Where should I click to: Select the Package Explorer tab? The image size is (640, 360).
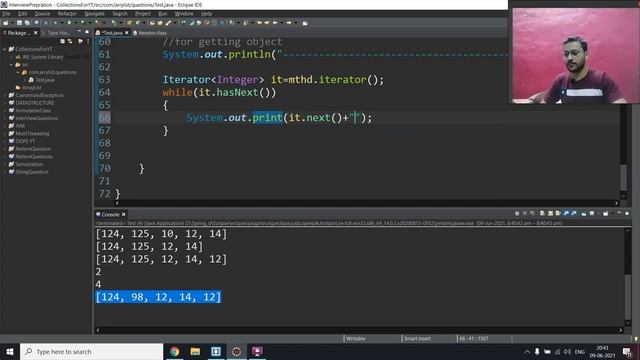click(x=18, y=33)
